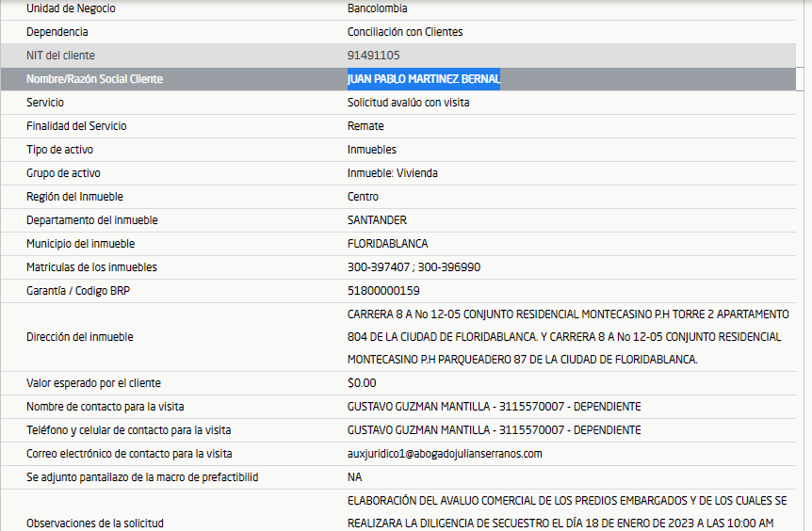Click the $0.00 expected value
The height and width of the screenshot is (531, 812).
pos(362,383)
